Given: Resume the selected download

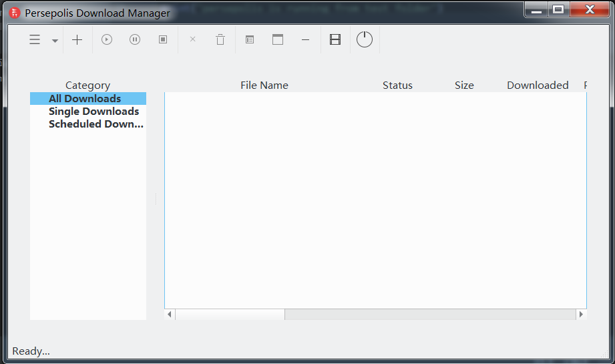Looking at the screenshot, I should coord(107,40).
